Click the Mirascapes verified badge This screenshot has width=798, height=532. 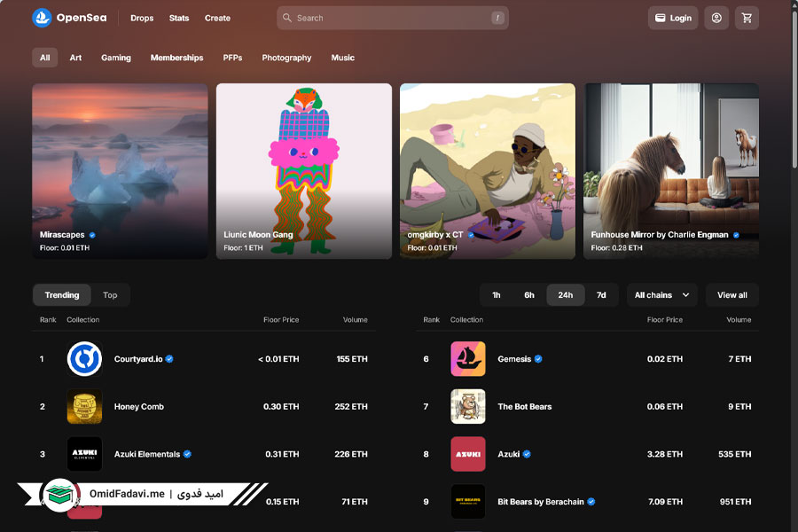[92, 235]
